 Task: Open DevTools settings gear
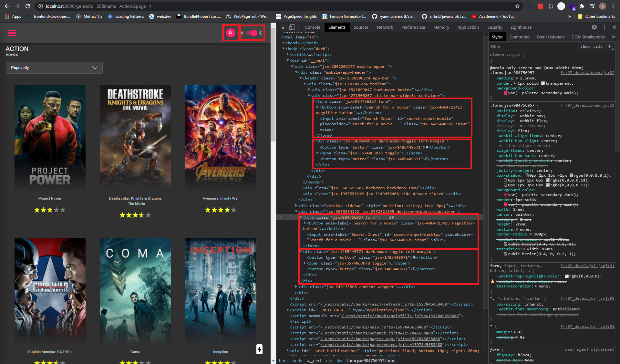click(594, 27)
